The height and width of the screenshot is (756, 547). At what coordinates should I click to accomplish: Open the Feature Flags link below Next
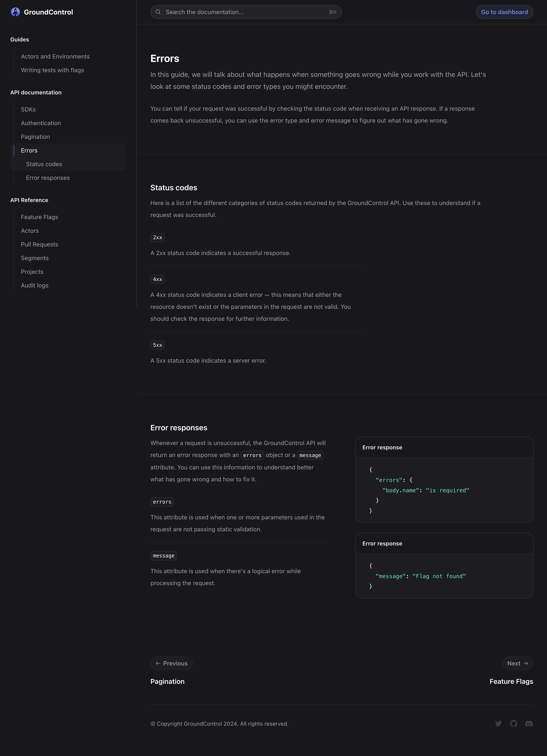pyautogui.click(x=511, y=681)
